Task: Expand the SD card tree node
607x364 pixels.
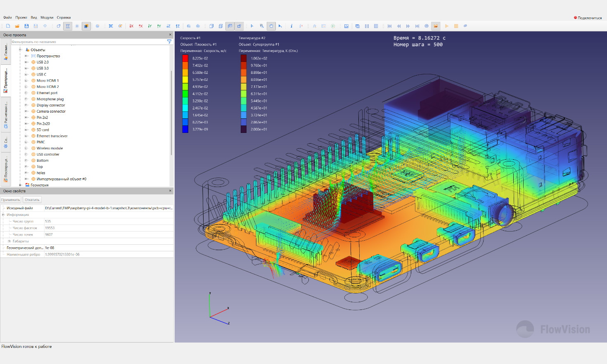Action: [26, 130]
